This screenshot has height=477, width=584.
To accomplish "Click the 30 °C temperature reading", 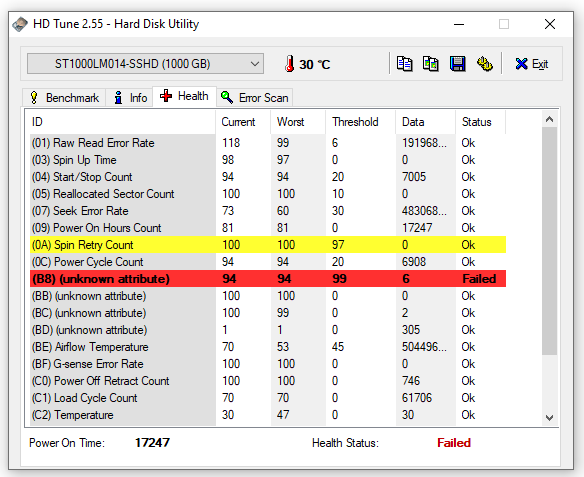I will pos(315,64).
